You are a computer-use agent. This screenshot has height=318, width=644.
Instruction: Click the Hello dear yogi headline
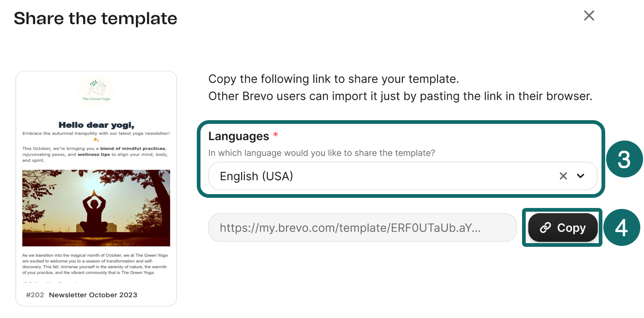coord(96,124)
